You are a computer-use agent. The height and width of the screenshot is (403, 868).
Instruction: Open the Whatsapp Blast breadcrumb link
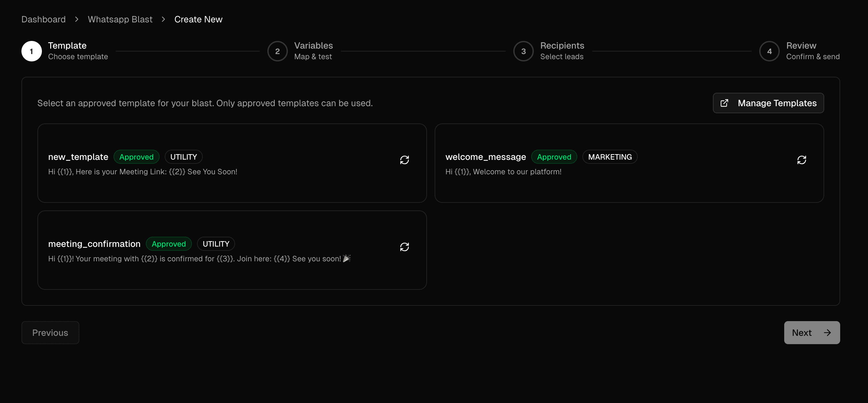[x=120, y=19]
